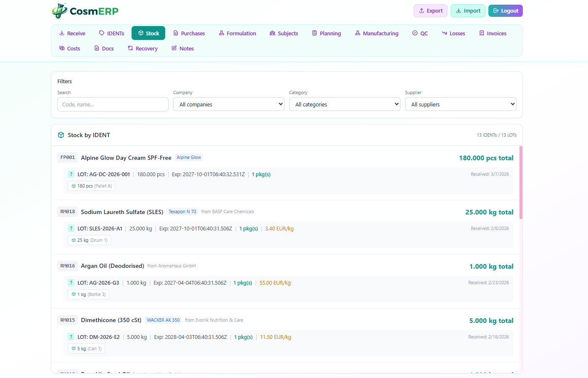
Task: Click inside the Code, name search field
Action: 113,104
